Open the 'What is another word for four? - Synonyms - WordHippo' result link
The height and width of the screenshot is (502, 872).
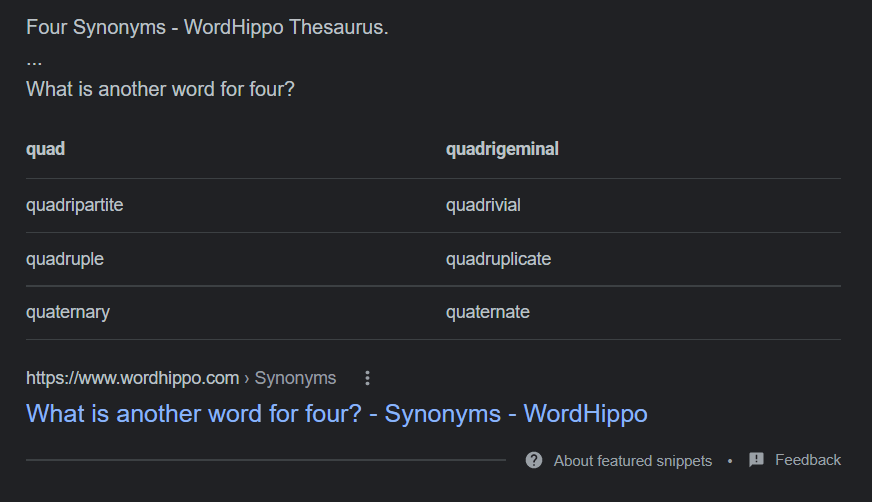coord(337,413)
